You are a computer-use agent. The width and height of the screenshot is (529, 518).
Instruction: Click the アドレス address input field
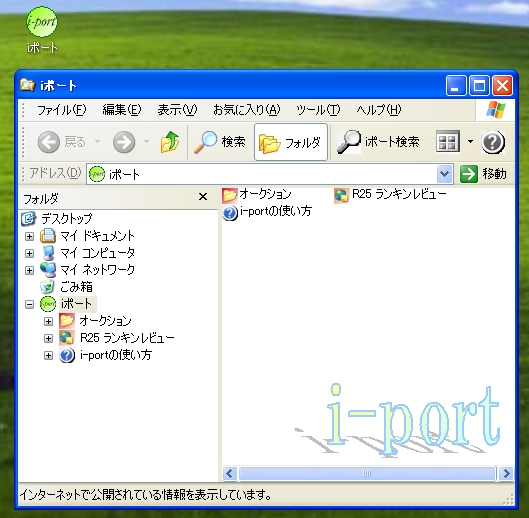[262, 174]
